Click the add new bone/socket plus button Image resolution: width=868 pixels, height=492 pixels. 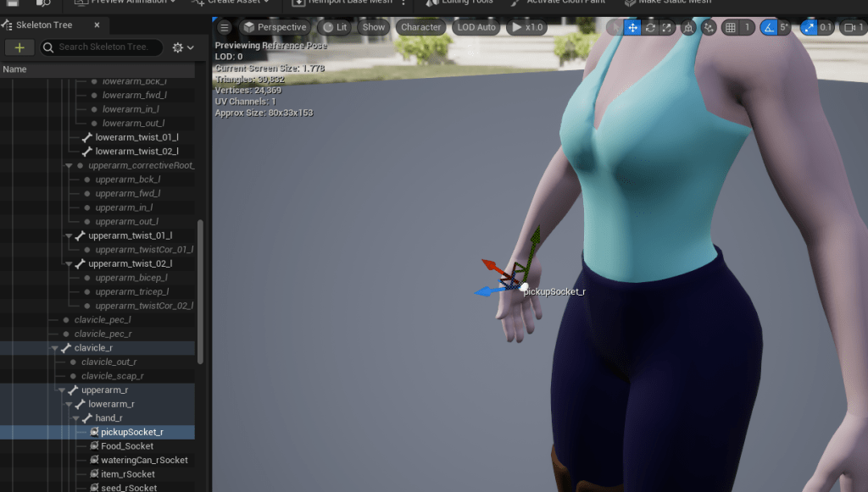pos(19,47)
